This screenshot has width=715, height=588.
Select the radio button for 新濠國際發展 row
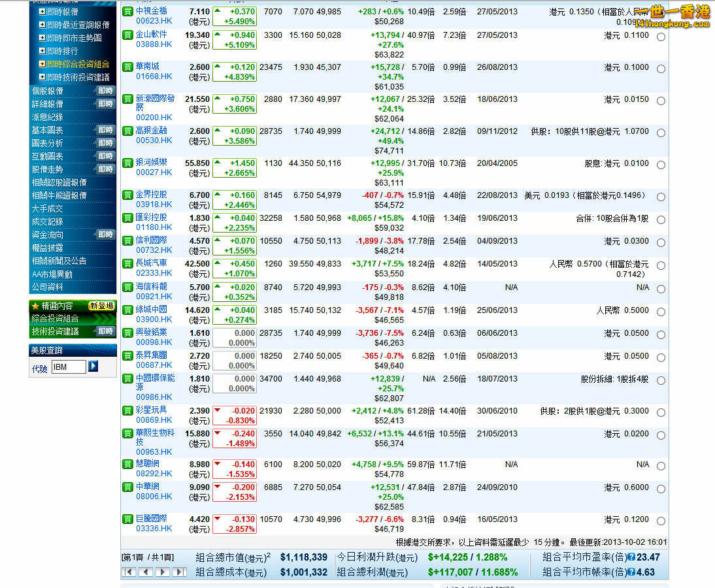pos(661,101)
